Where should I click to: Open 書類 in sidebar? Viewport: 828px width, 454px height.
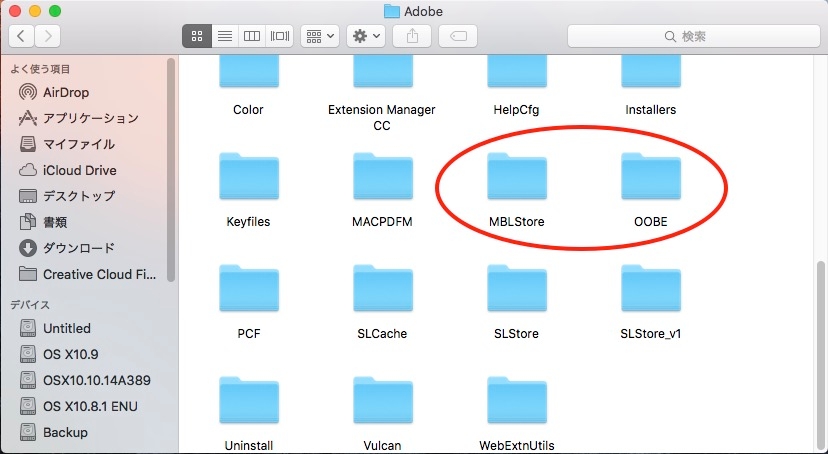click(x=43, y=222)
